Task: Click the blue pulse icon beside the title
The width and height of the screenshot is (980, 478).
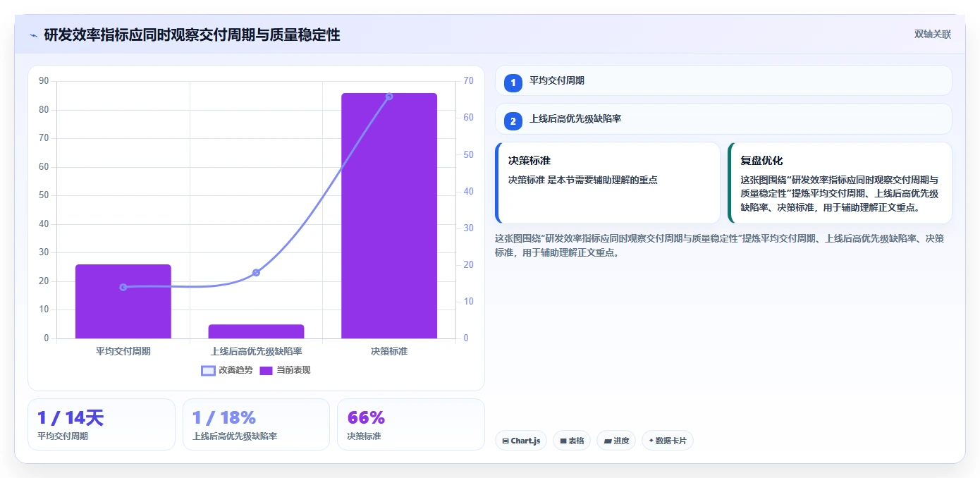Action: tap(33, 35)
